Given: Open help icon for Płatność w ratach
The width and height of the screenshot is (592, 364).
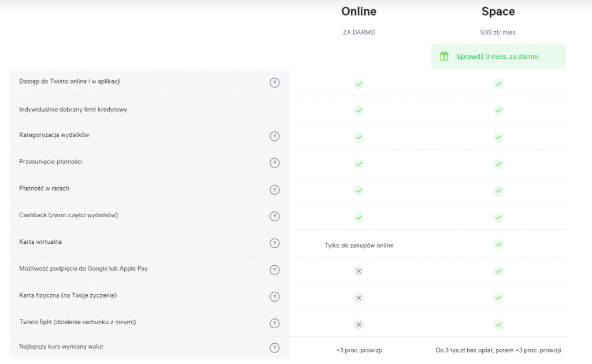Looking at the screenshot, I should tap(275, 190).
